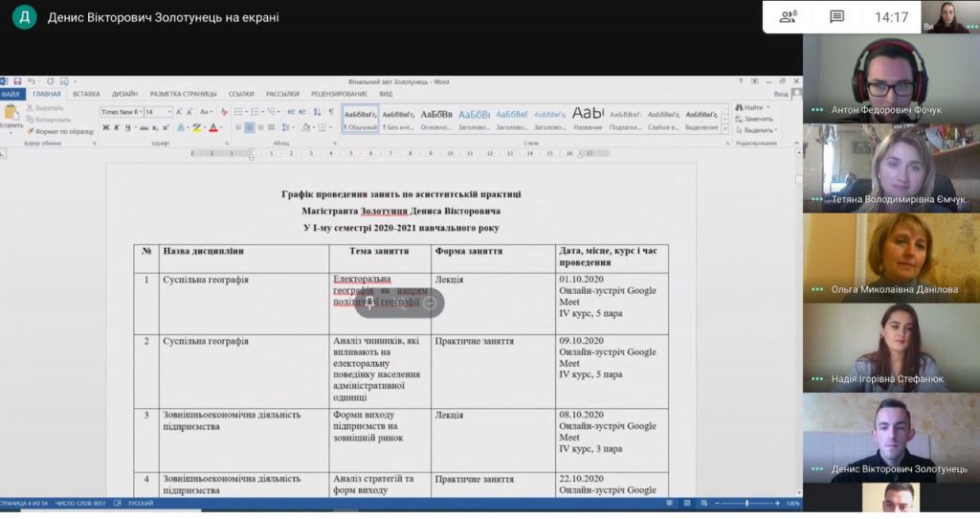Open text effects glowing A tool
The height and width of the screenshot is (519, 980).
[181, 127]
